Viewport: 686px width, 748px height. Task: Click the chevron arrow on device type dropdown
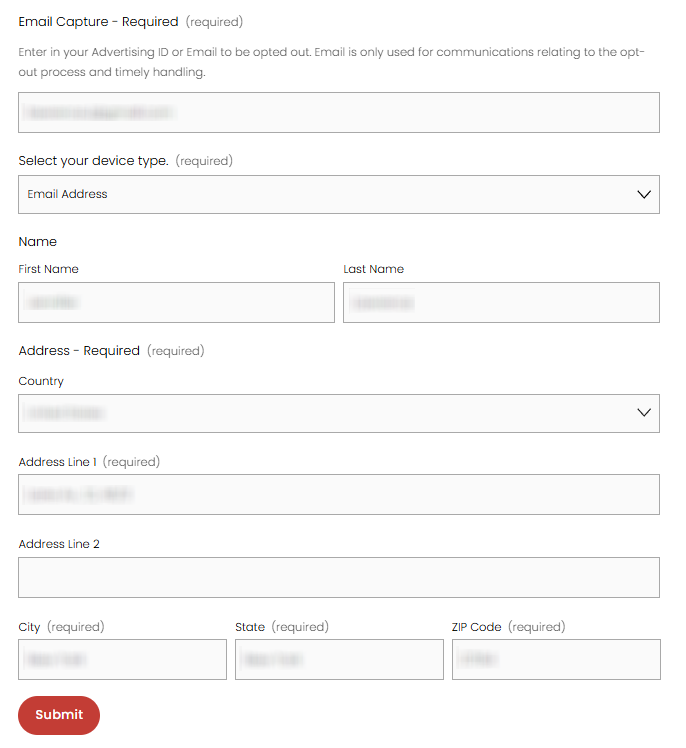[644, 195]
